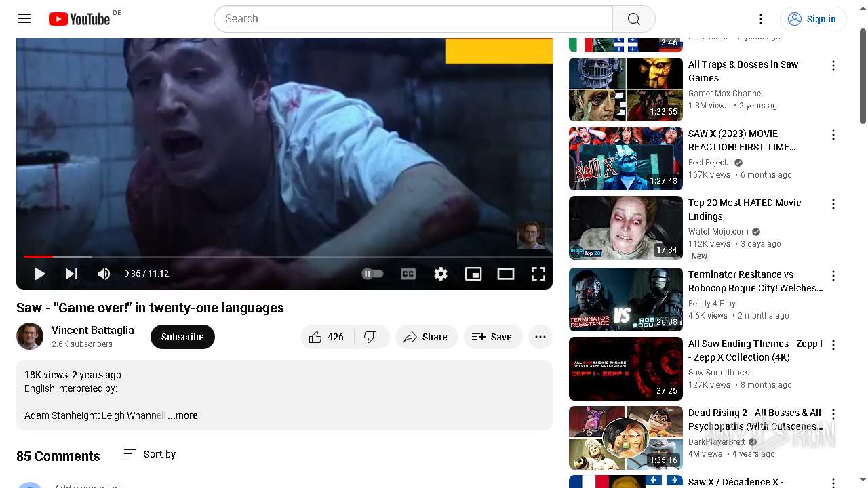Click the Sign in button
The image size is (868, 488).
tap(813, 19)
